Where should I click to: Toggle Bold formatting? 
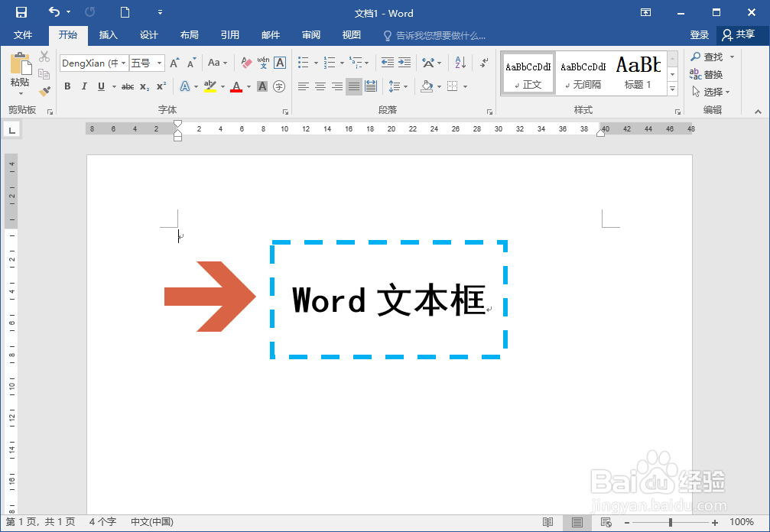67,86
